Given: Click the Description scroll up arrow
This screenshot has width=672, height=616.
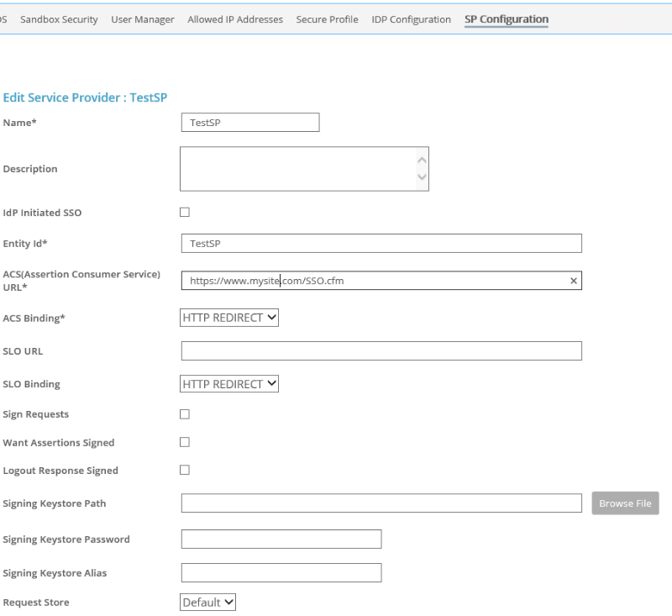Looking at the screenshot, I should (x=422, y=161).
